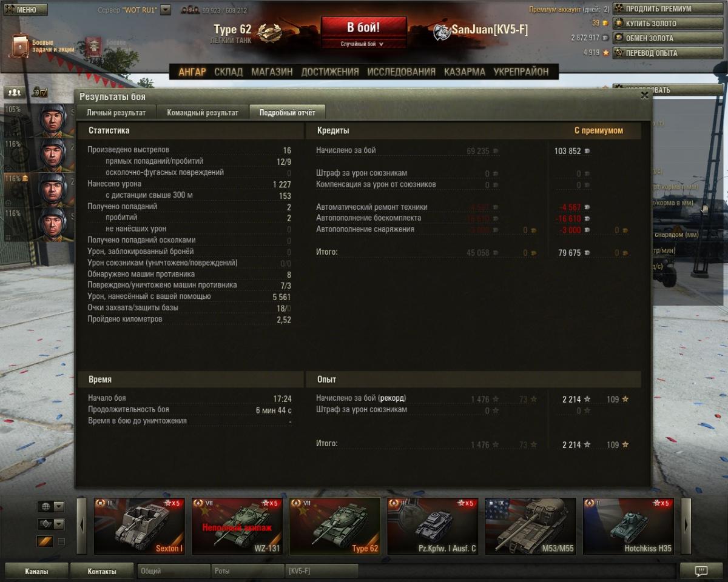Click the tank type filter diamond icon
Screen dimensions: 728x582
(45, 524)
